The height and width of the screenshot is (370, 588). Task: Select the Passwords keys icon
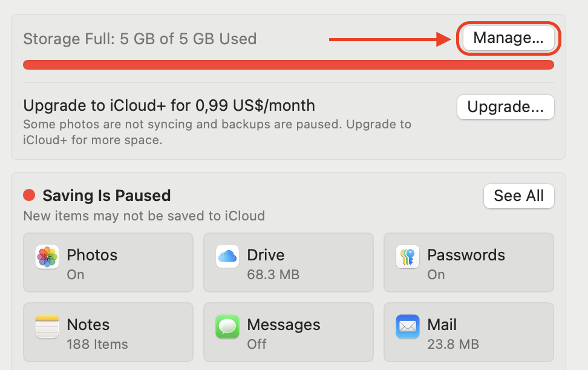point(407,254)
